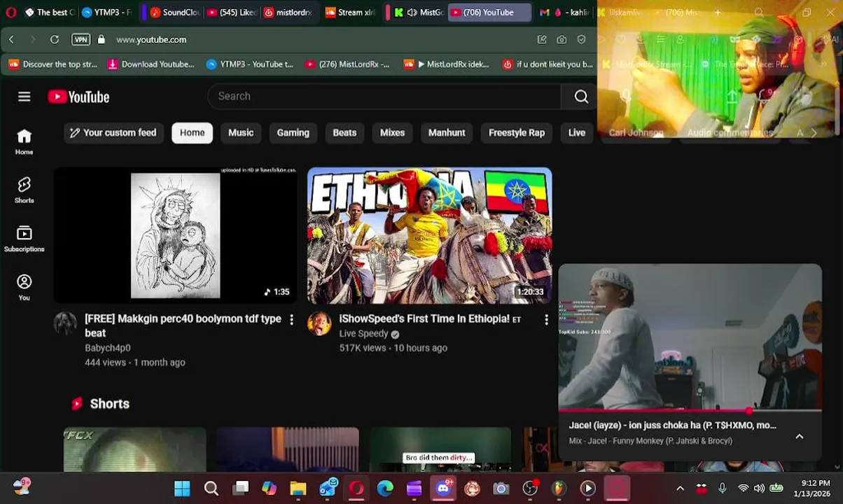Viewport: 843px width, 504px height.
Task: Switch to the MistGo Kick browser tab
Action: click(419, 13)
